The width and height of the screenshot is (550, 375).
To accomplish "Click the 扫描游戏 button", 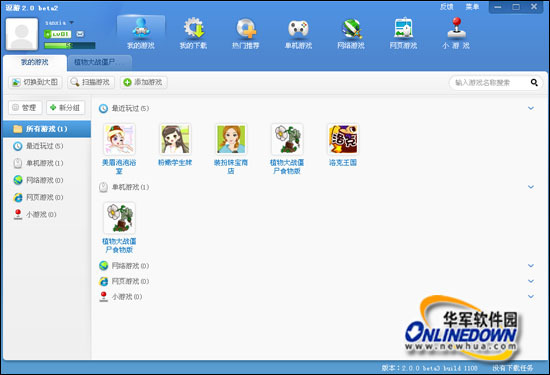I will [x=91, y=82].
